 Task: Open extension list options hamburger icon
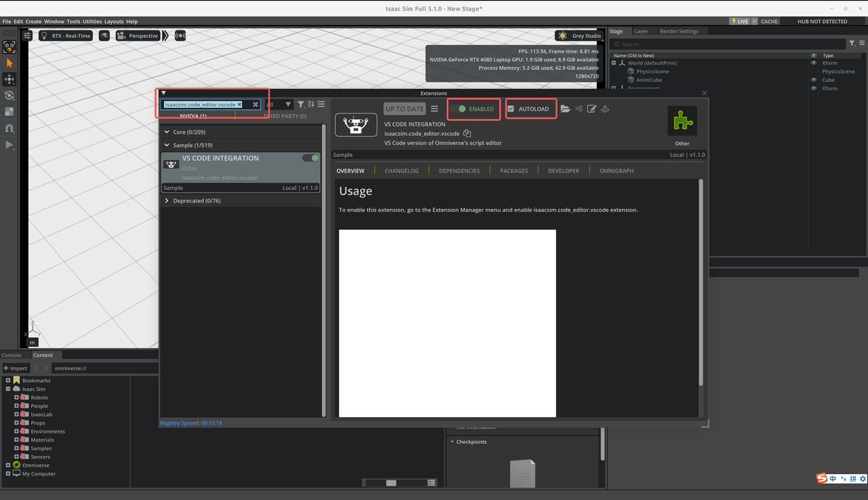click(x=321, y=104)
